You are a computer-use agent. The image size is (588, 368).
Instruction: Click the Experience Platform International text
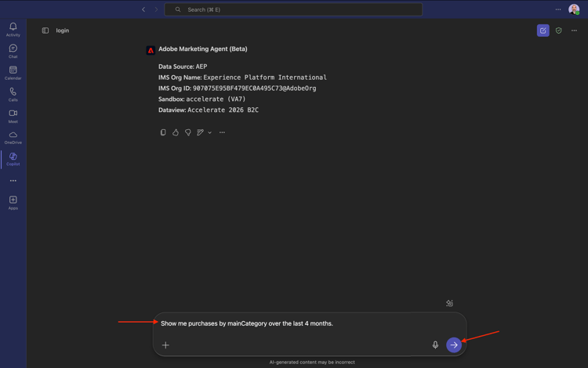265,78
